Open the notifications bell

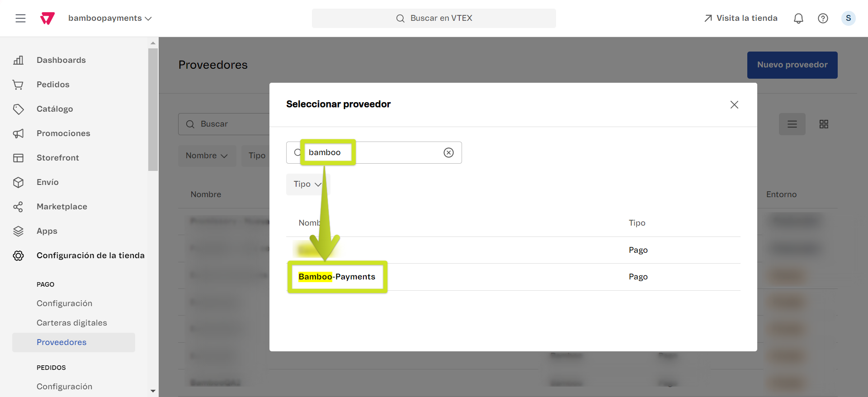[798, 18]
